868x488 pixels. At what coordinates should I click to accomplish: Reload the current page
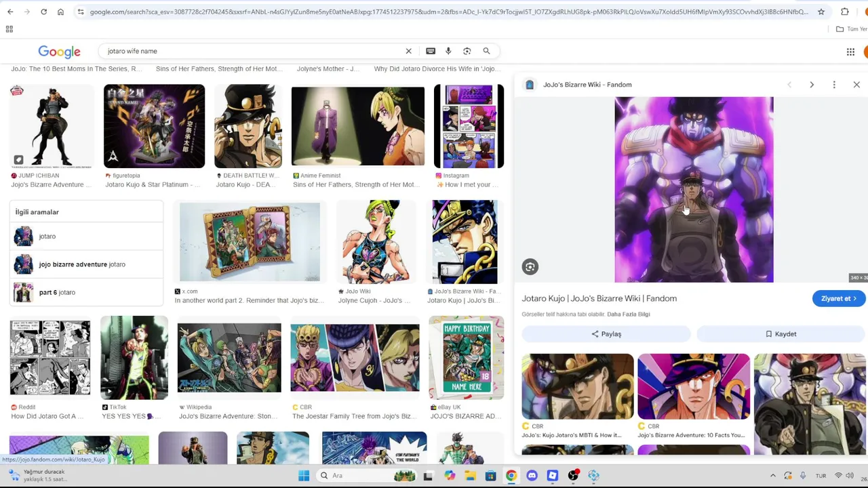(x=43, y=12)
